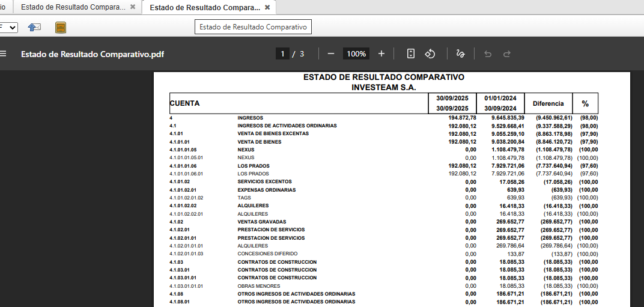This screenshot has width=644, height=307.
Task: Open the format dropdown at toolbar left
Action: pos(10,28)
